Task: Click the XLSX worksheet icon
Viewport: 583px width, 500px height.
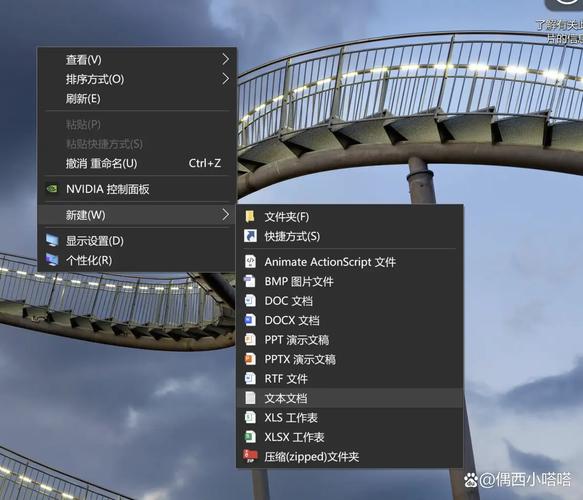Action: click(250, 436)
